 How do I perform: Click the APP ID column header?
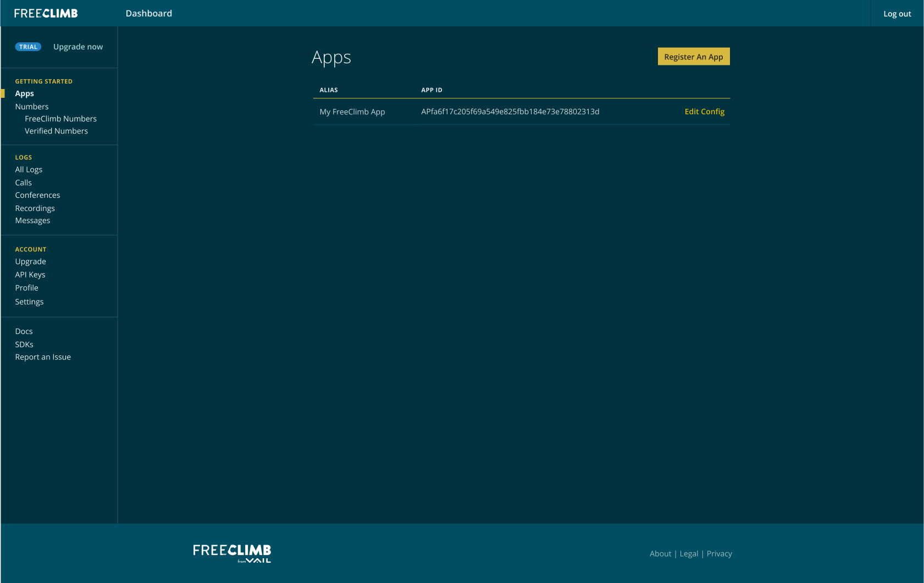(x=431, y=90)
